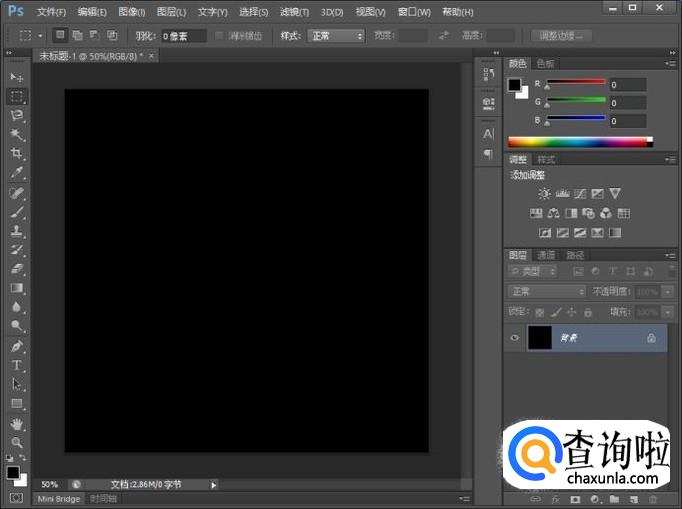Screen dimensions: 682x509
Task: Click the 羽化 feather input field
Action: pyautogui.click(x=184, y=36)
